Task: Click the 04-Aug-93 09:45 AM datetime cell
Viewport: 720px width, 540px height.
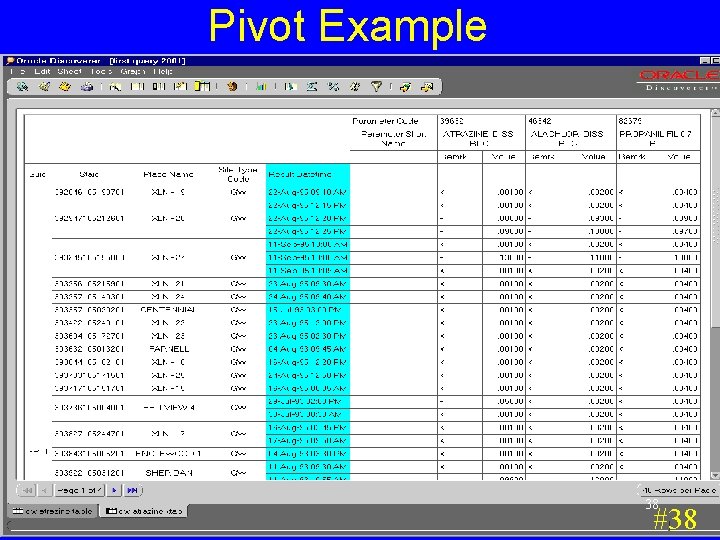Action: [x=308, y=349]
